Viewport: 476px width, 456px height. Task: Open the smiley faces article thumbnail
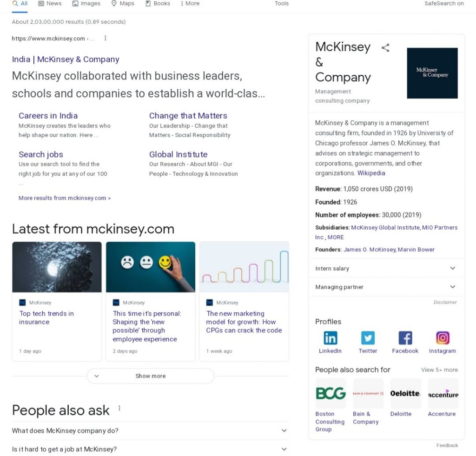coord(151,267)
